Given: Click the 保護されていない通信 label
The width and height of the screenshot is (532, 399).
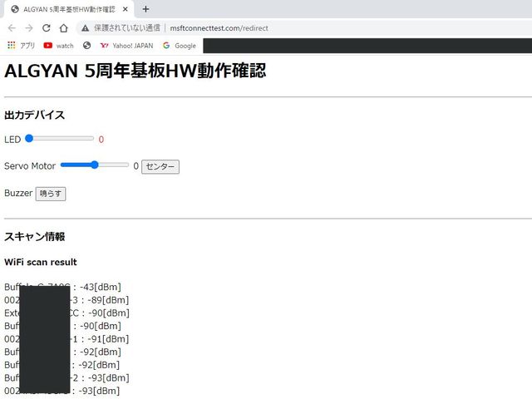Looking at the screenshot, I should click(127, 27).
